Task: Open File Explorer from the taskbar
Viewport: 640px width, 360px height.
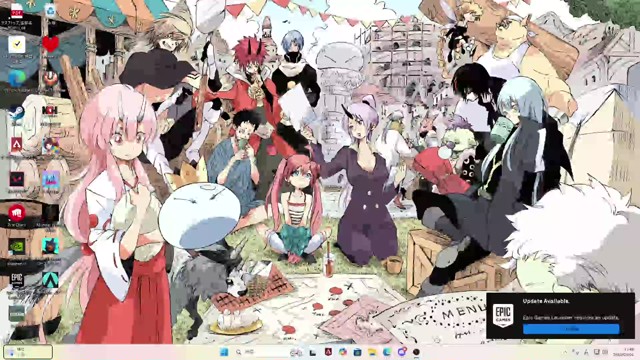Action: click(372, 352)
